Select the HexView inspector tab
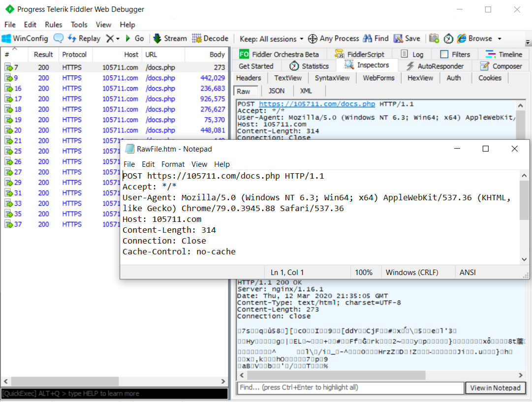The image size is (532, 402). 420,78
